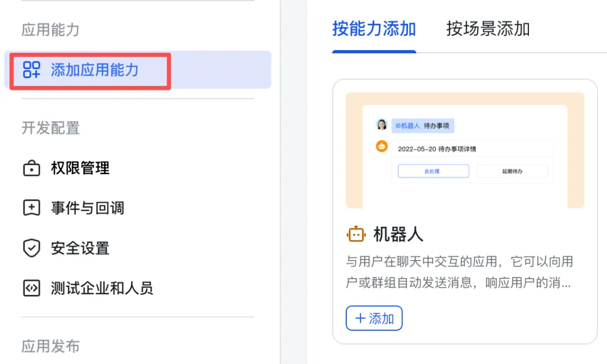Click the grid-plus icon beside 添加应用能力
Image resolution: width=607 pixels, height=364 pixels.
pos(31,70)
